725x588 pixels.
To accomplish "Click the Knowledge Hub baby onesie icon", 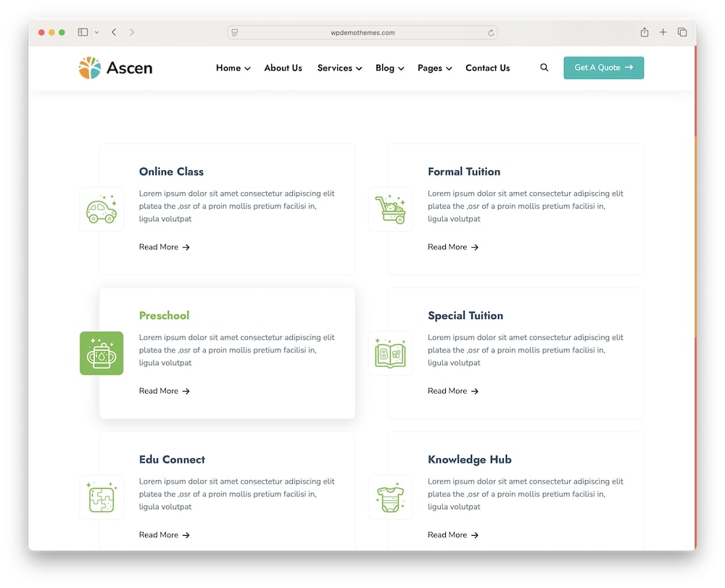I will (390, 497).
